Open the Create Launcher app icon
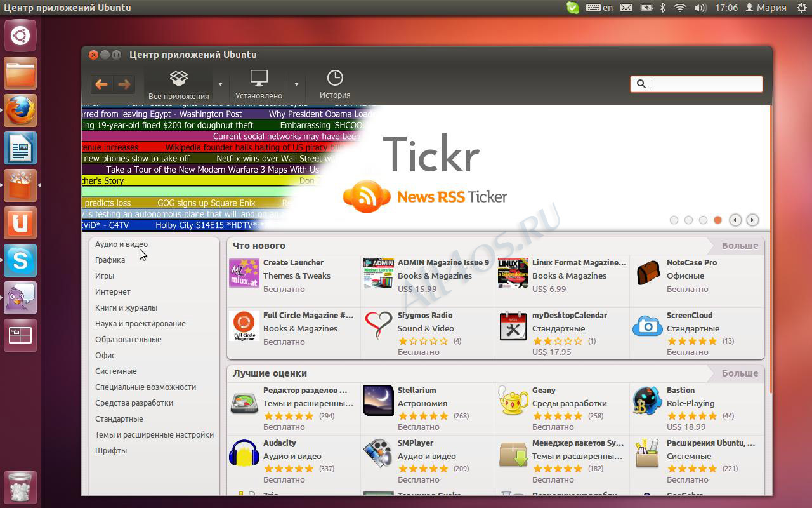 coord(244,273)
